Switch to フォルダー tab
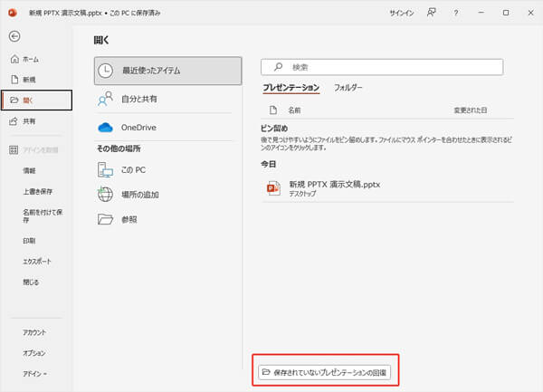The image size is (543, 392). 348,88
